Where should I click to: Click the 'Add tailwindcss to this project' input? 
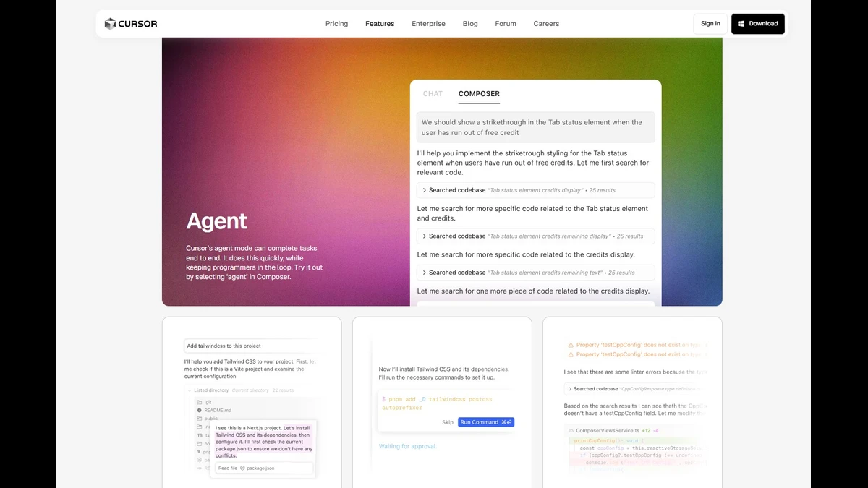[251, 346]
